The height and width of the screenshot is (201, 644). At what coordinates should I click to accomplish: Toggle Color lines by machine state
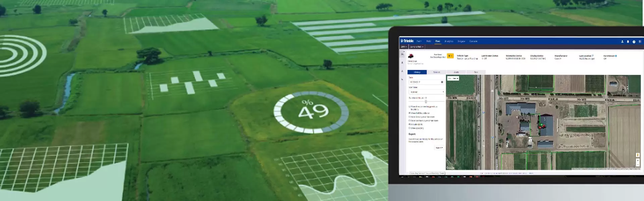[x=410, y=117]
